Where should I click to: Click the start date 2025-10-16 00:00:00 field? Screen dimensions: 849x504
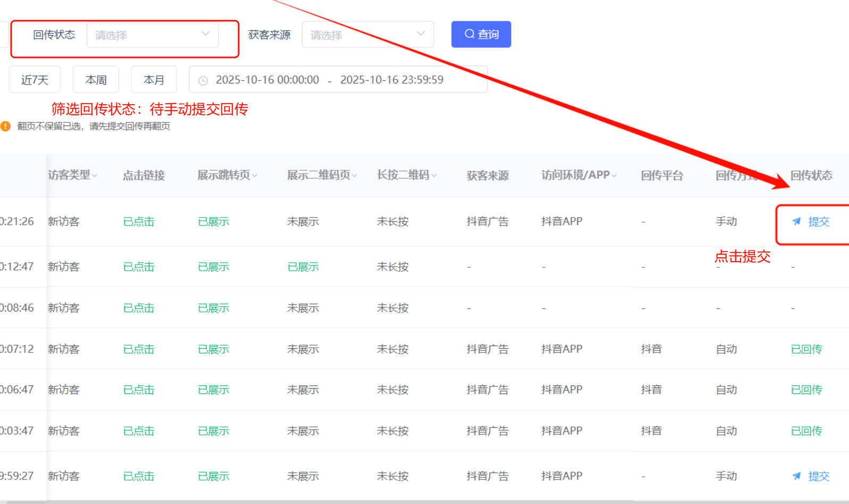pos(267,80)
